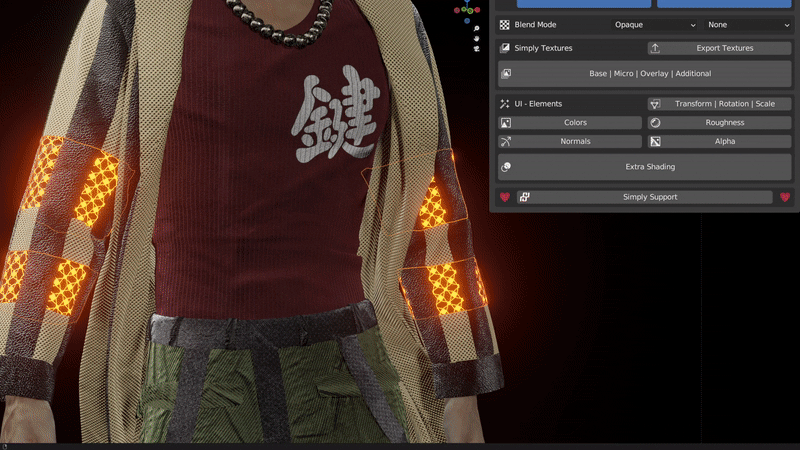Image resolution: width=800 pixels, height=450 pixels.
Task: Expand the None dropdown beside Opaque
Action: [747, 24]
